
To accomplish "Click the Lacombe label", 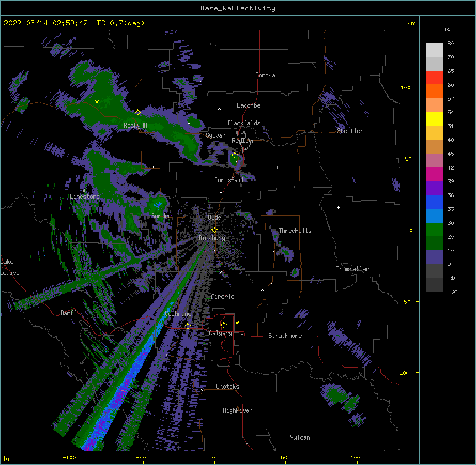I will 248,105.
